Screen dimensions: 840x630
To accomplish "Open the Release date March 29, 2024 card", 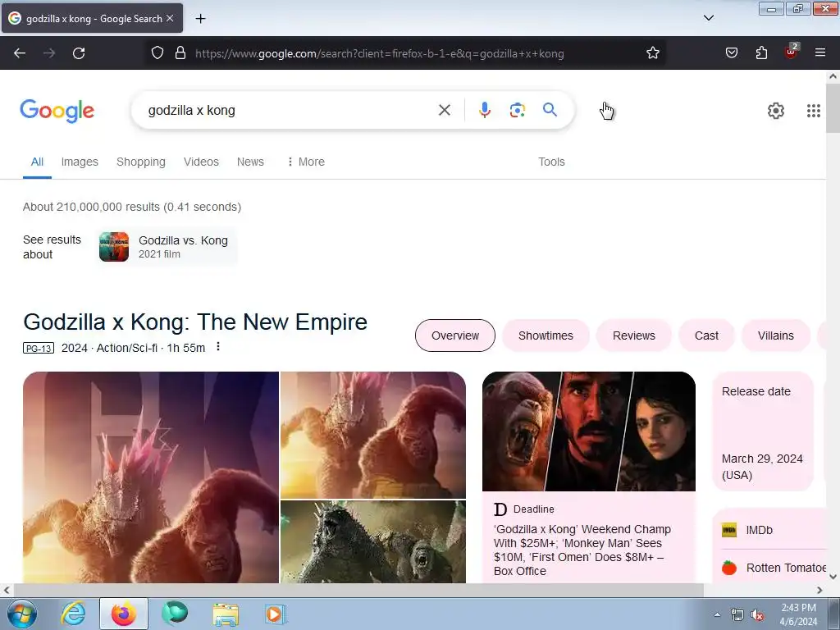I will click(763, 431).
